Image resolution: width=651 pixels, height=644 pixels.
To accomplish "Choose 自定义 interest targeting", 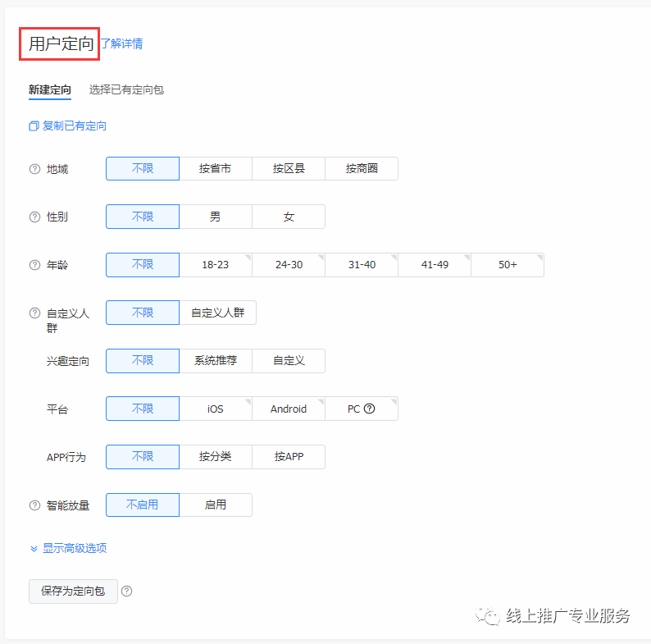I will click(x=289, y=361).
